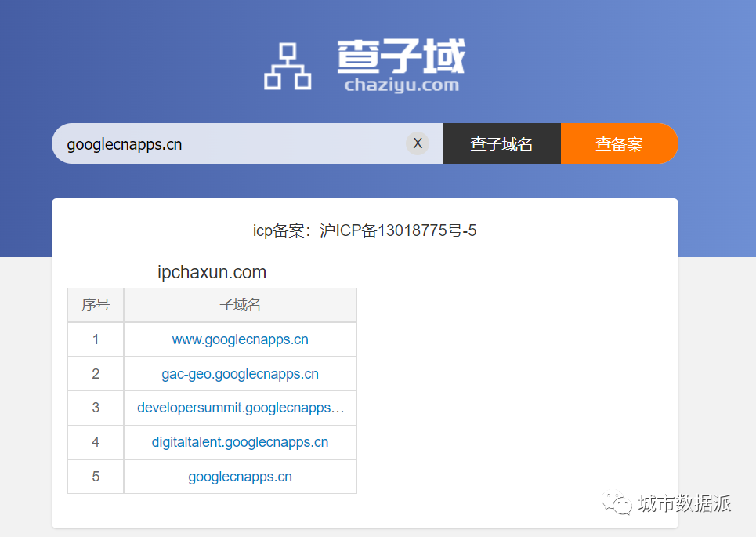Click row number 1 cell
Viewport: 756px width, 537px height.
point(96,339)
